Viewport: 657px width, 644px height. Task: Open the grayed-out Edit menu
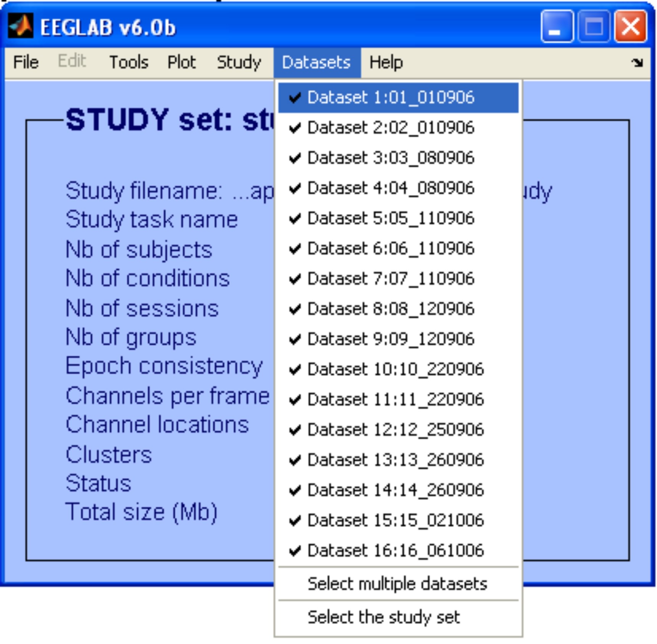click(x=72, y=61)
